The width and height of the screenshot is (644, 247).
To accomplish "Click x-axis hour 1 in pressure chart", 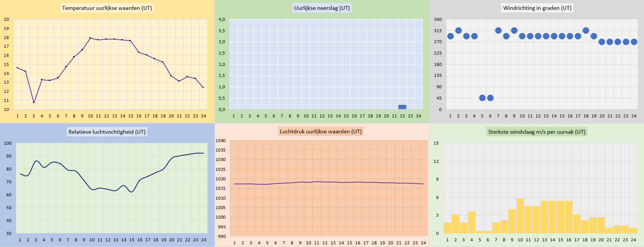I will (x=235, y=243).
